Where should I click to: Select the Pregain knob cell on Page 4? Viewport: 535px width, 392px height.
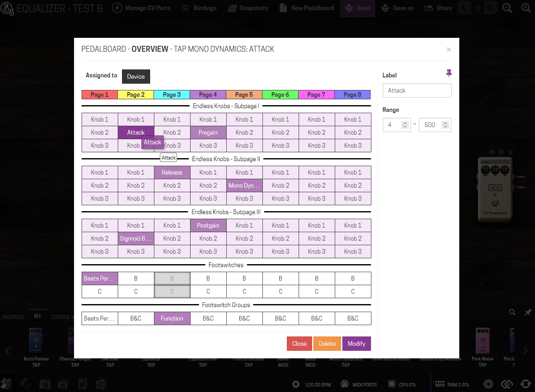coord(208,132)
